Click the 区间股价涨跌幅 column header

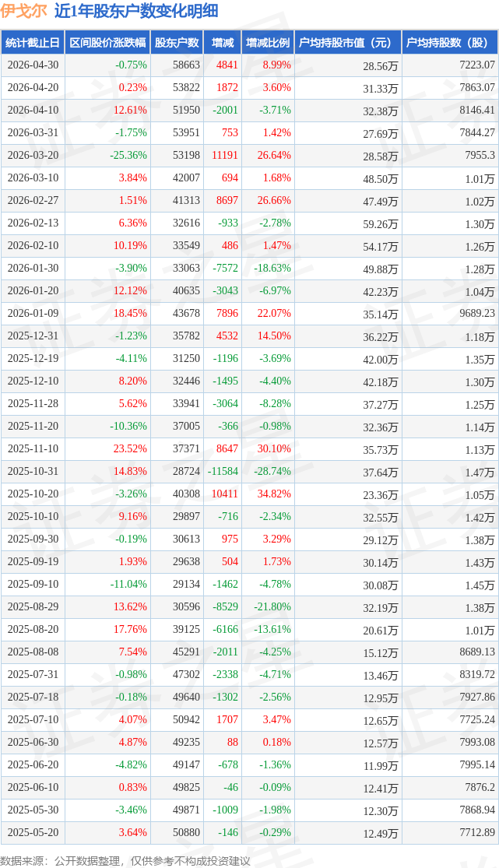107,43
